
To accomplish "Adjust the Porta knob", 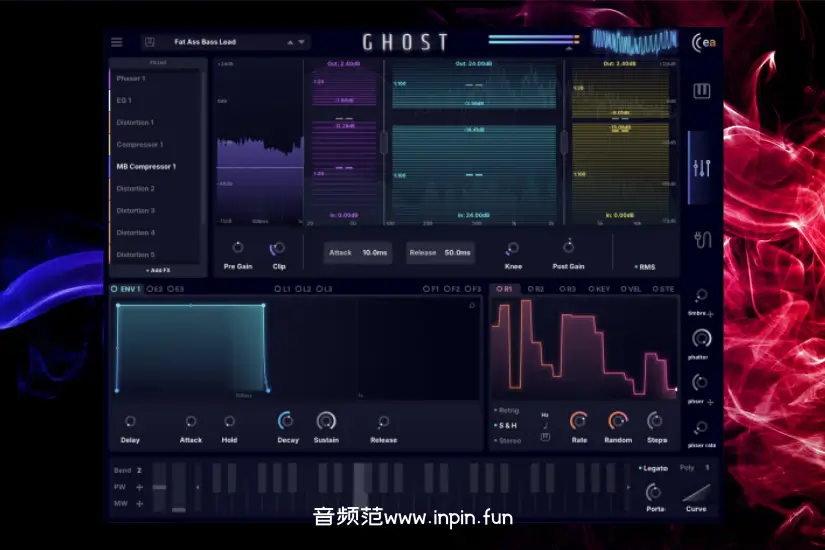I will [x=653, y=493].
